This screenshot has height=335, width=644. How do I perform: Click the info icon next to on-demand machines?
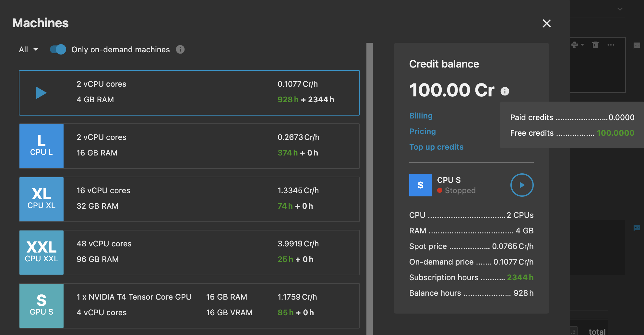pos(180,49)
